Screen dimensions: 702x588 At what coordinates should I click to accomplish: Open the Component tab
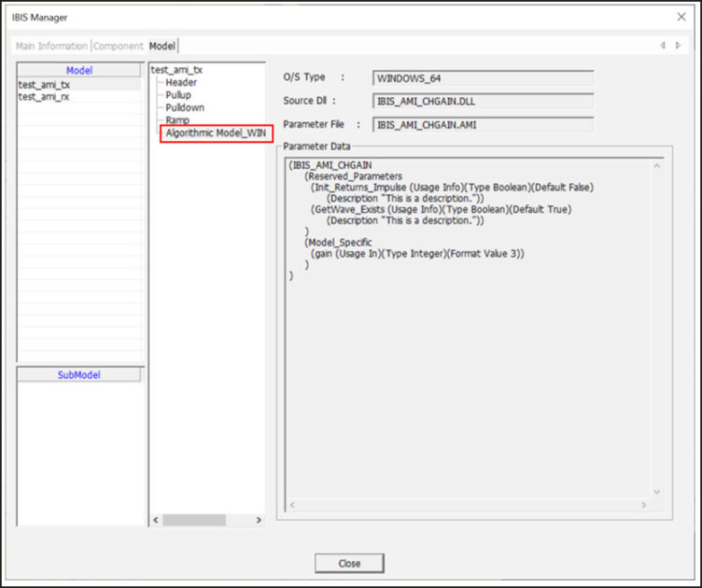point(119,46)
